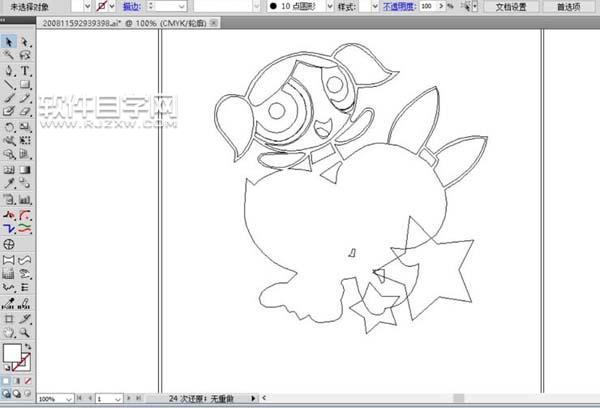Switch paint mode to Gradient
The image size is (600, 408).
(17, 381)
